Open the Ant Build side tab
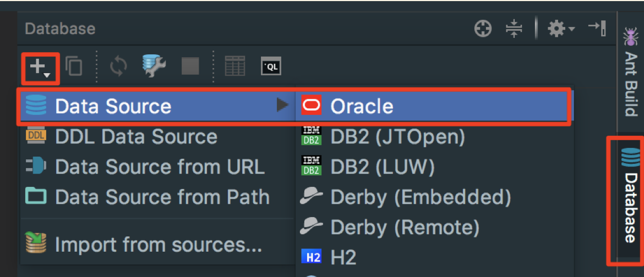The height and width of the screenshot is (277, 644). 630,71
